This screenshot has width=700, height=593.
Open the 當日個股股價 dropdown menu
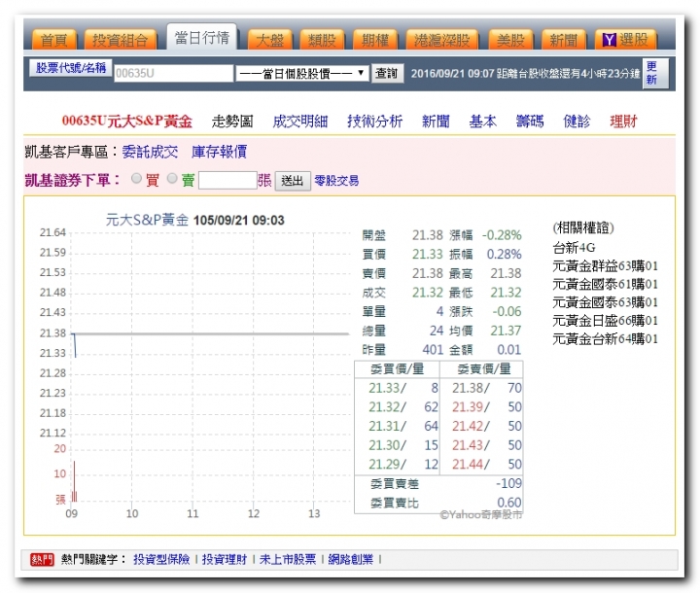[301, 73]
